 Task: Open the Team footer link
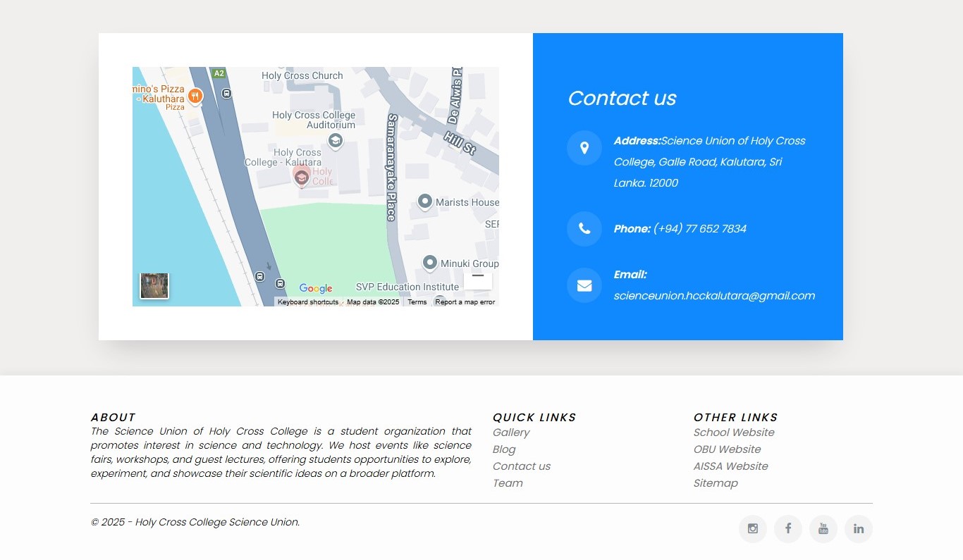[x=508, y=483]
